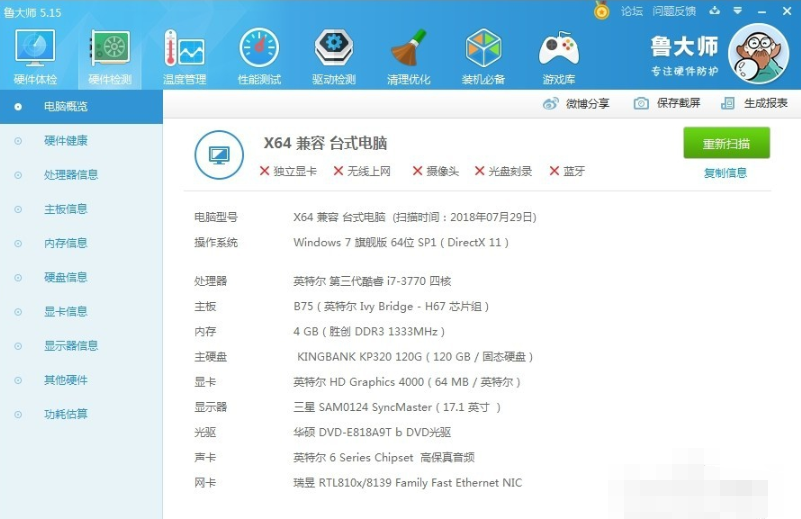801x519 pixels.
Task: Click the 6 Series Chipset sound card value
Action: [384, 457]
